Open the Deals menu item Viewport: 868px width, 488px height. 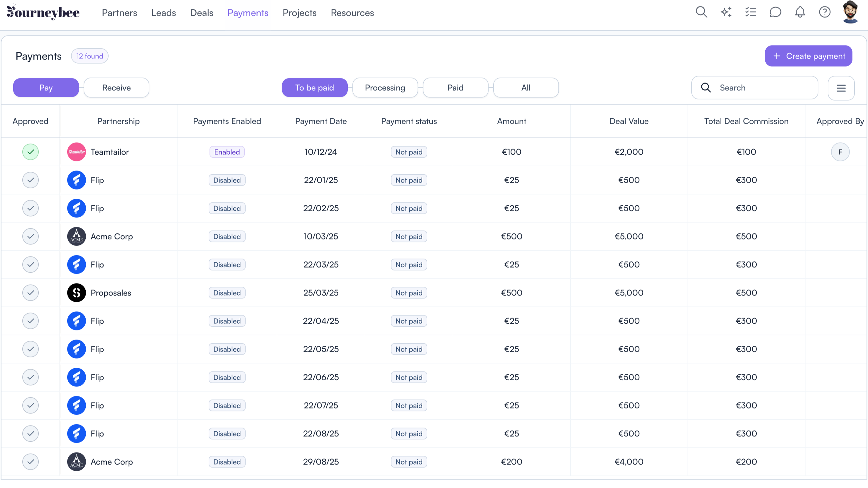coord(202,13)
